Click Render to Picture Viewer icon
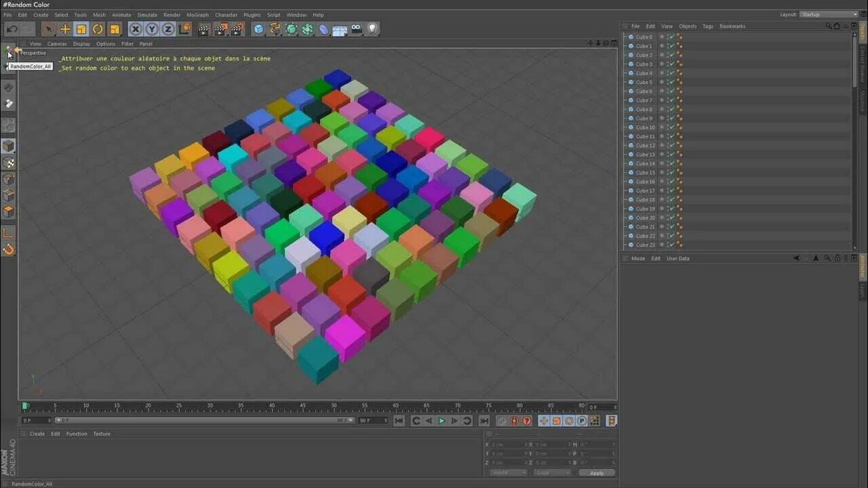The height and width of the screenshot is (488, 868). click(x=220, y=29)
